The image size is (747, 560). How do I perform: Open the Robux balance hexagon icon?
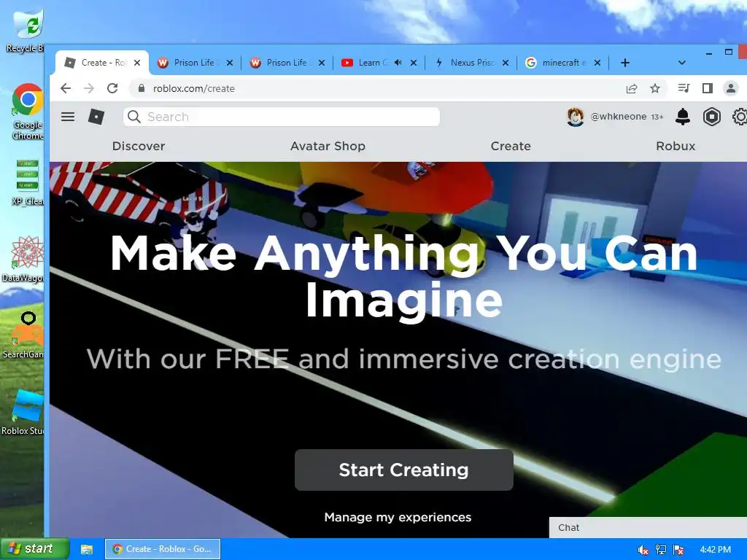(x=712, y=117)
